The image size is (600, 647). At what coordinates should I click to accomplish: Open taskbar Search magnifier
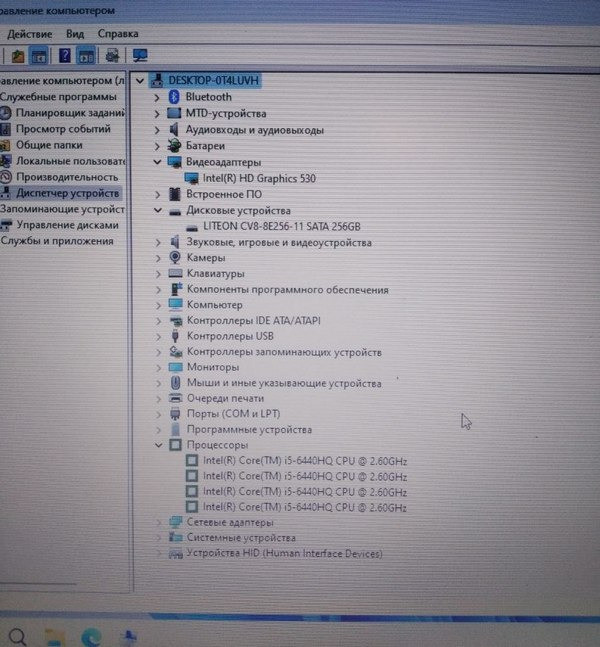(x=18, y=636)
